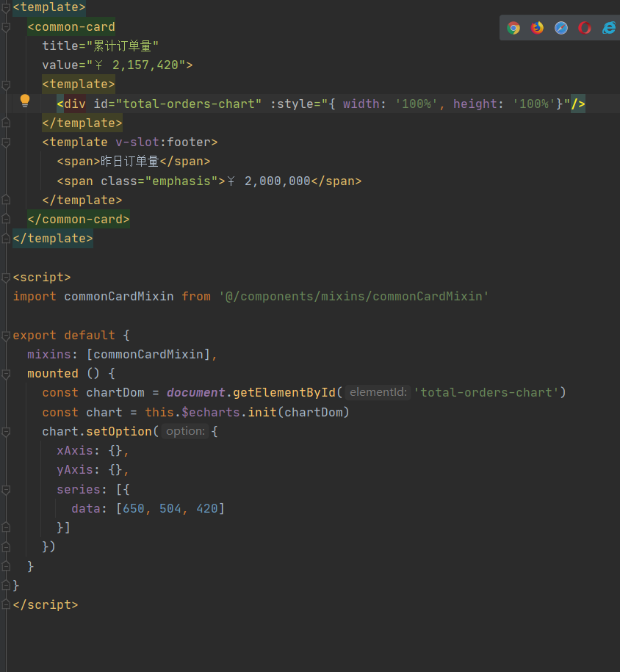Open preview in Safari browser icon
The width and height of the screenshot is (620, 672).
560,28
